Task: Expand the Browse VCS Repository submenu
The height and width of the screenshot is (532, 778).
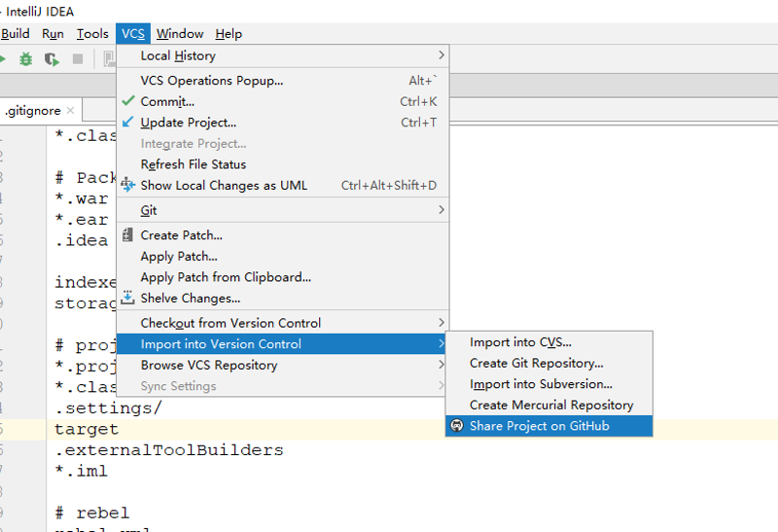Action: click(282, 366)
